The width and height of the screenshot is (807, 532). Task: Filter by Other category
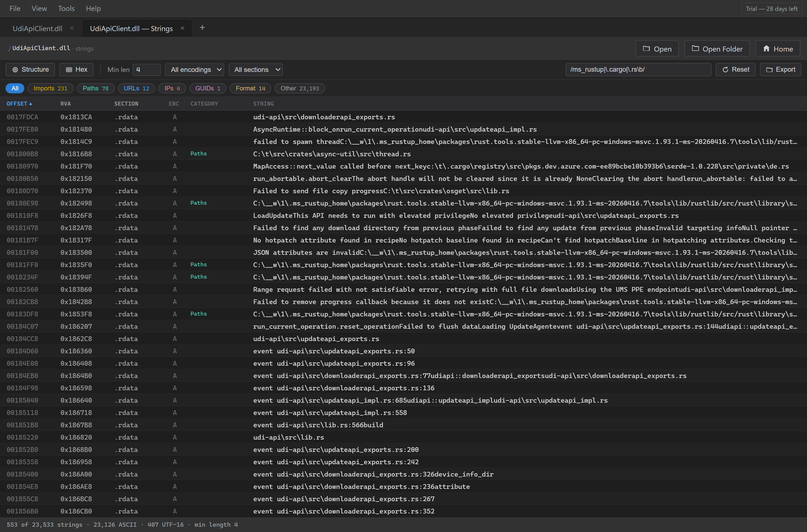click(300, 88)
